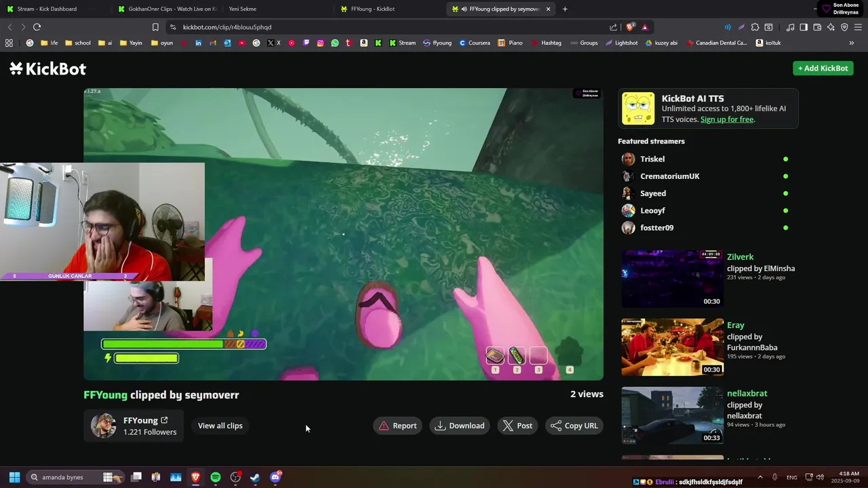Open the Twitch bookmark icon
868x488 pixels.
pos(306,43)
